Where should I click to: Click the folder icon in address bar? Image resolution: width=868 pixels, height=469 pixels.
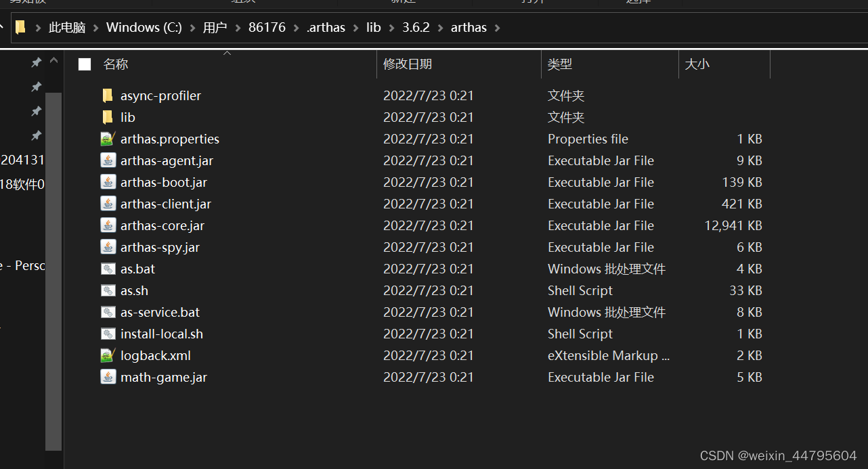pyautogui.click(x=20, y=27)
